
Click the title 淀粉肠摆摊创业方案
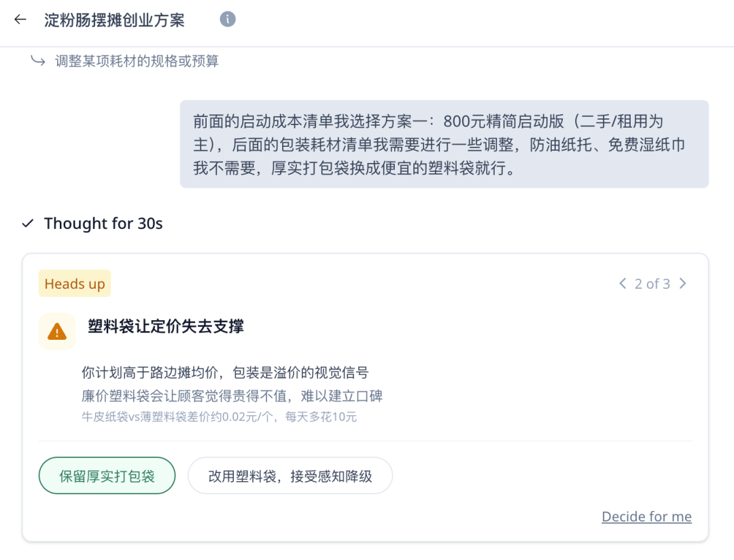[x=114, y=20]
